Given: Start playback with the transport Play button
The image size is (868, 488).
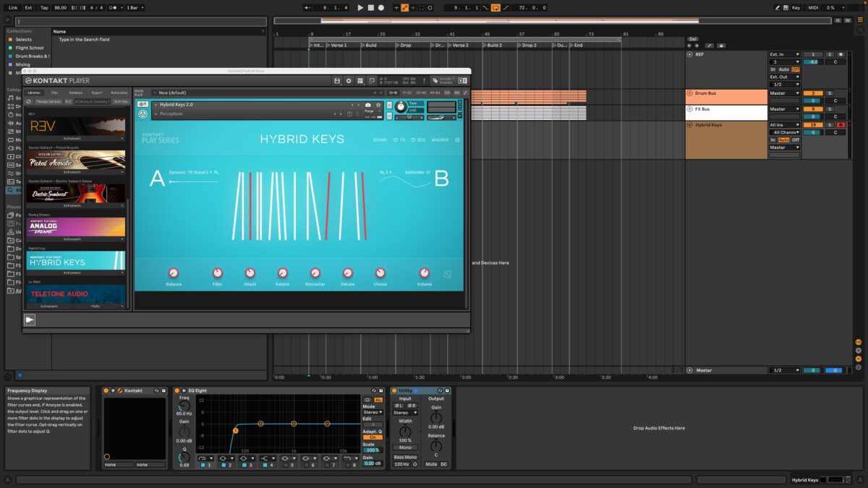Looking at the screenshot, I should pos(360,7).
